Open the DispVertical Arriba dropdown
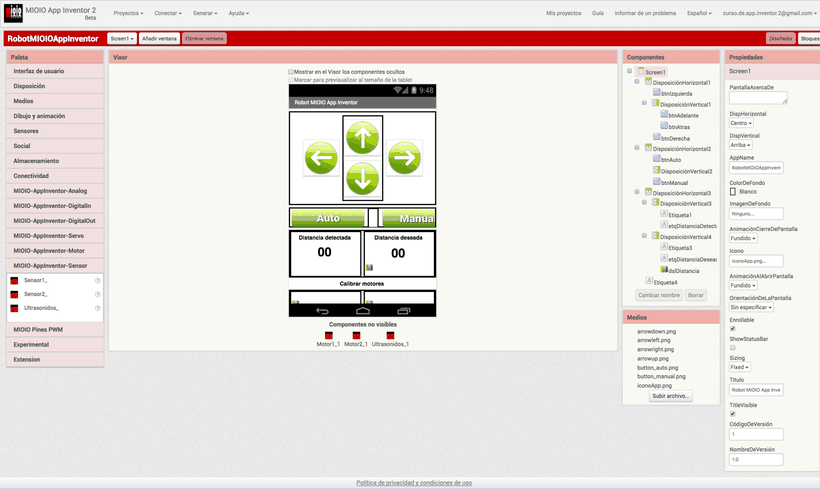The width and height of the screenshot is (820, 489). [741, 145]
